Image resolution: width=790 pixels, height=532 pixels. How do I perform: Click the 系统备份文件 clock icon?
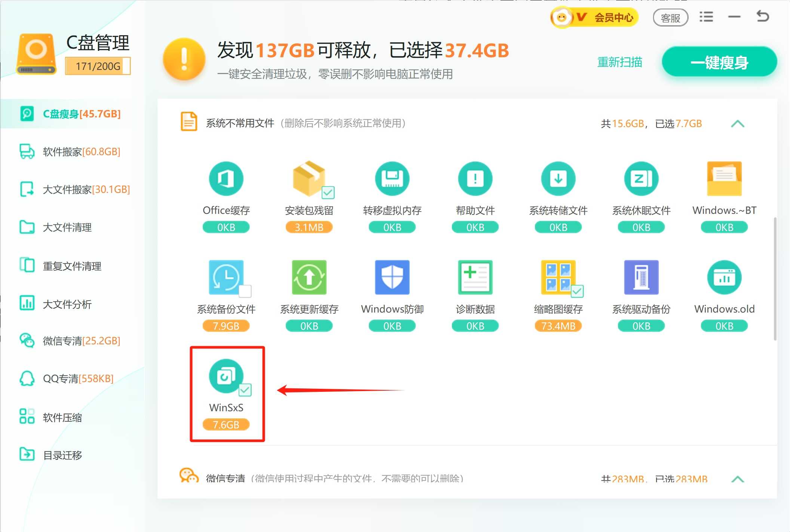(x=226, y=277)
